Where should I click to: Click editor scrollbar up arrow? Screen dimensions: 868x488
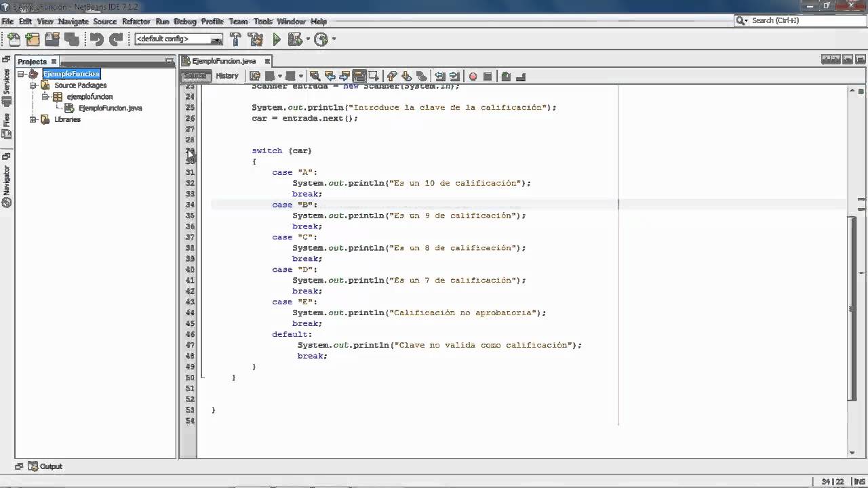[852, 89]
